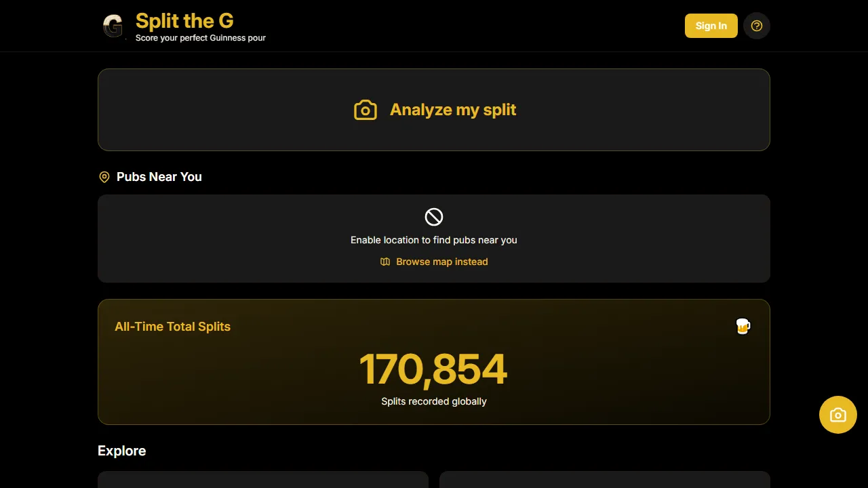Open the right Explore card
Viewport: 868px width, 488px height.
pyautogui.click(x=604, y=480)
